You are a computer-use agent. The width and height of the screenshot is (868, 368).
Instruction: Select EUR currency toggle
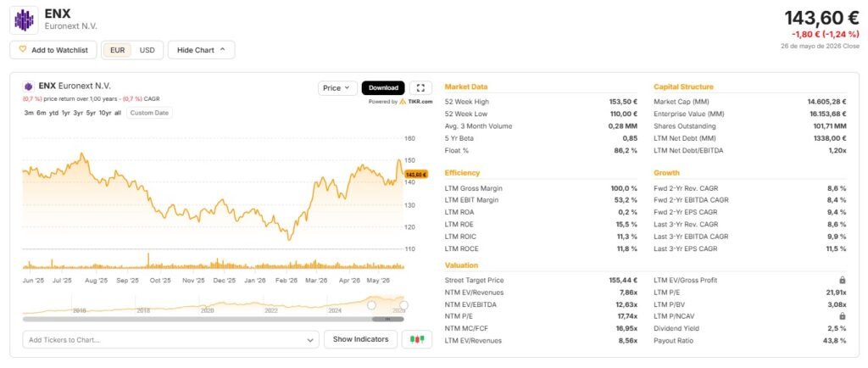(117, 50)
